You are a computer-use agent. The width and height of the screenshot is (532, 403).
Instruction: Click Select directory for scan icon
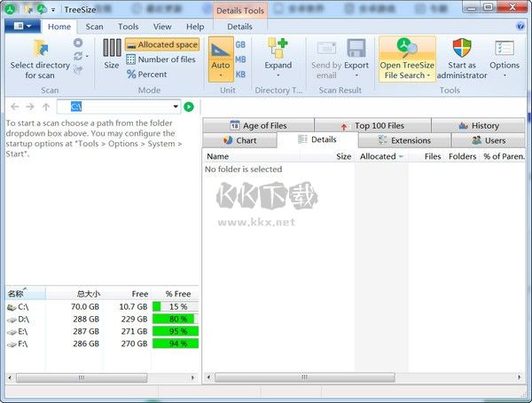41,48
